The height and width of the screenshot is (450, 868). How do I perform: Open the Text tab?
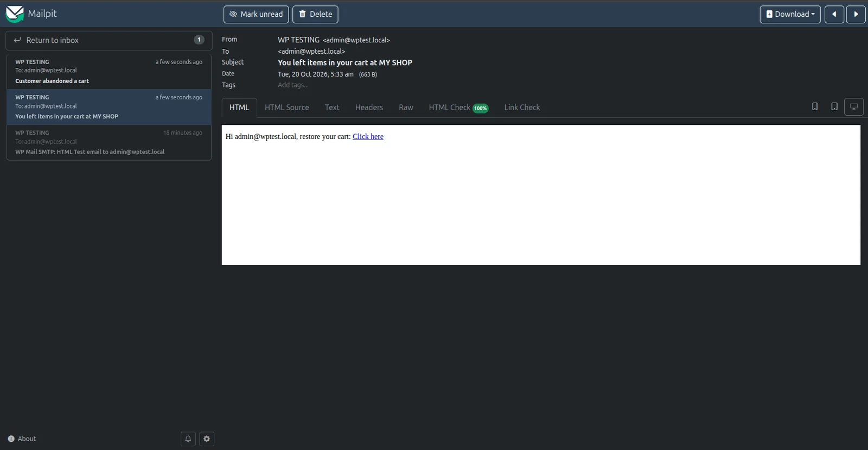pos(332,107)
